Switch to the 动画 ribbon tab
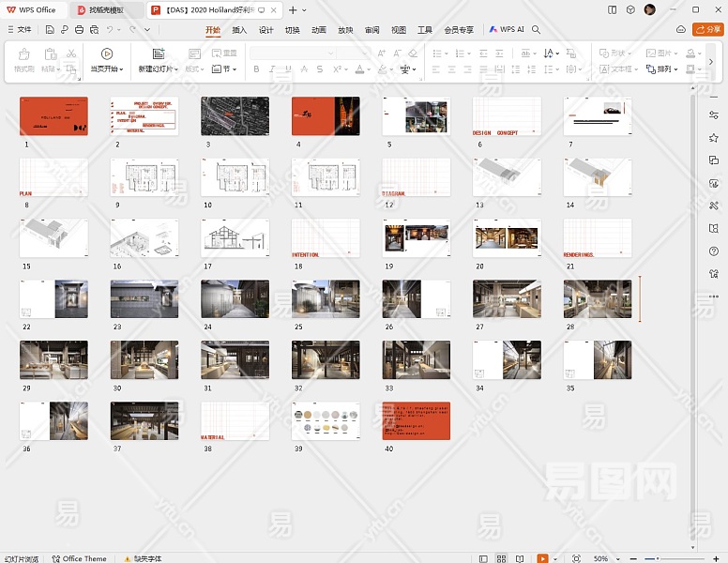Viewport: 728px width, 563px height. [x=319, y=30]
